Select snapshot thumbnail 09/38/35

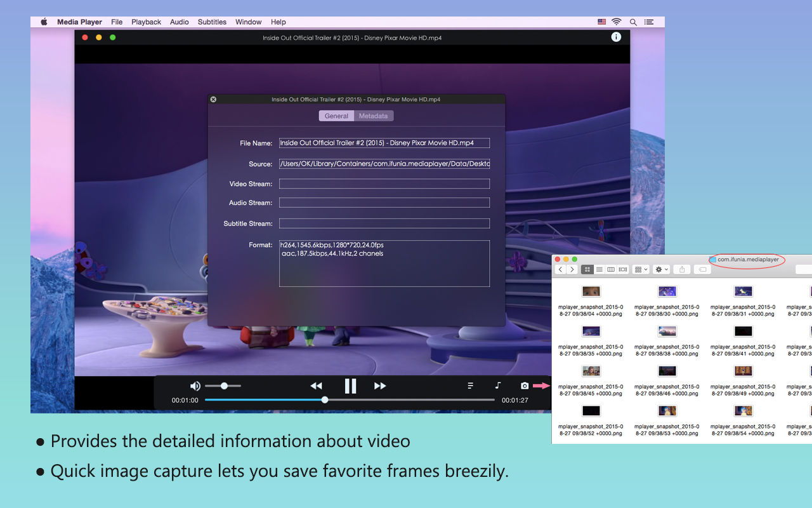click(x=591, y=331)
